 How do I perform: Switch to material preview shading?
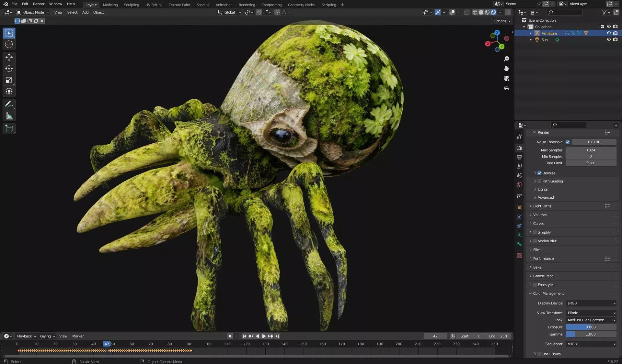[x=487, y=12]
